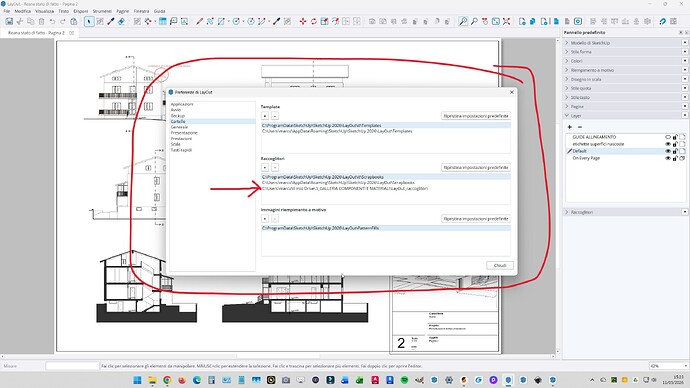Start presentation with play screen icon
Viewport: 690px width, 388px height.
click(x=578, y=21)
